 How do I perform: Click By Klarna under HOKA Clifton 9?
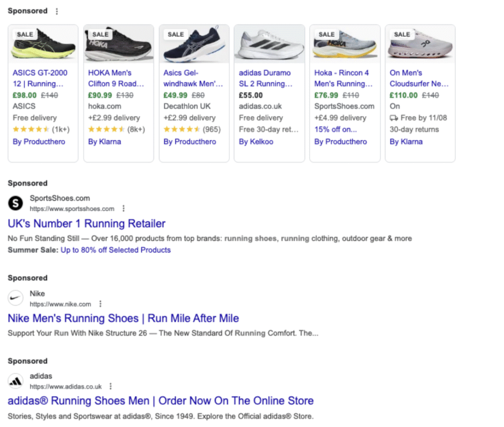104,142
